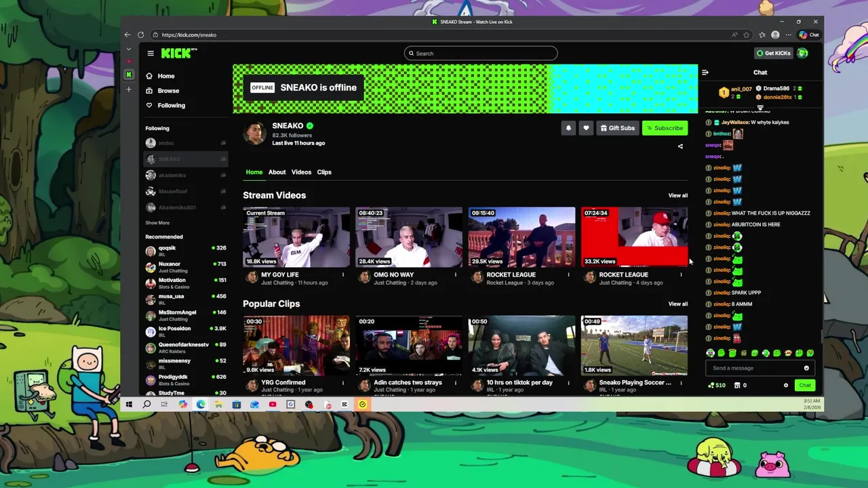Expand the pinned gifters bar in chat
868x488 pixels.
(760, 108)
